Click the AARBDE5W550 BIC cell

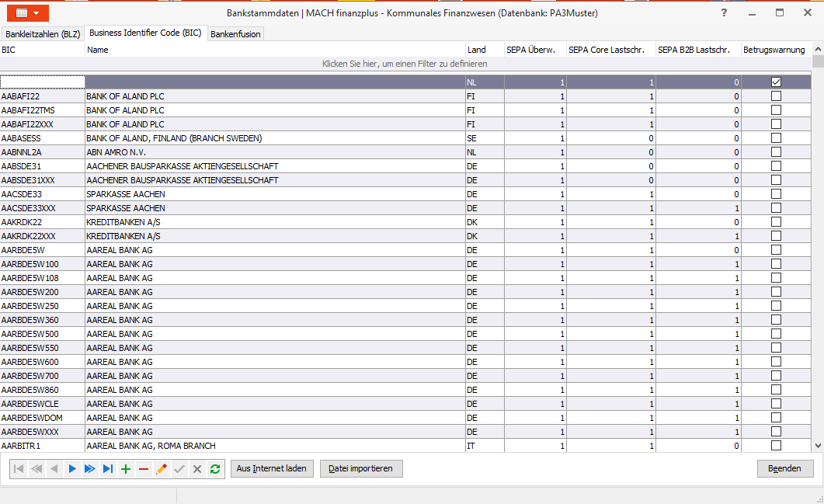pos(43,348)
